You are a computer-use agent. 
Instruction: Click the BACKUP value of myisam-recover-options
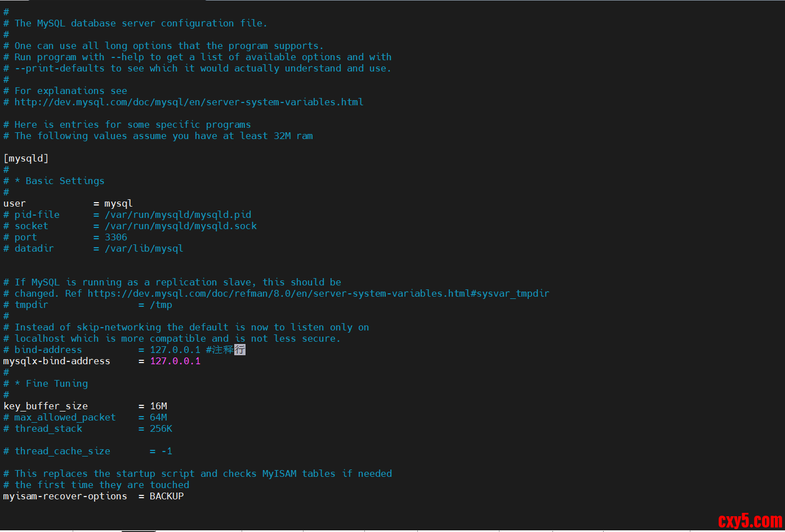tap(167, 496)
